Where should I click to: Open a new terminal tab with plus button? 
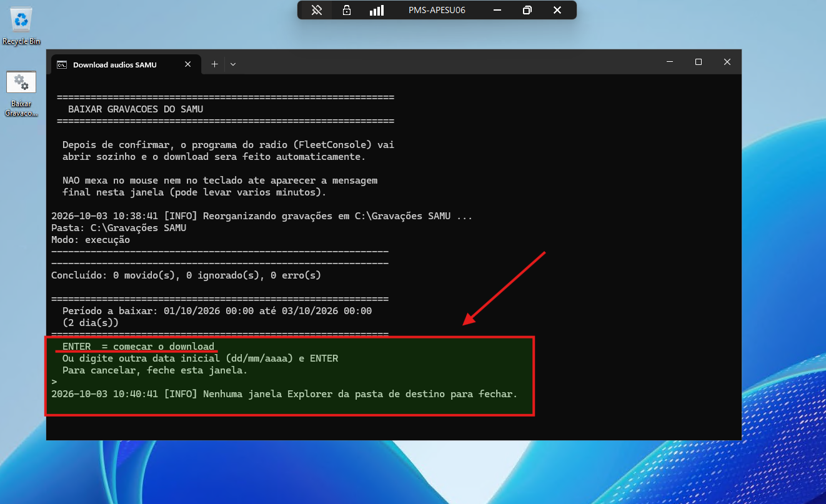tap(214, 64)
